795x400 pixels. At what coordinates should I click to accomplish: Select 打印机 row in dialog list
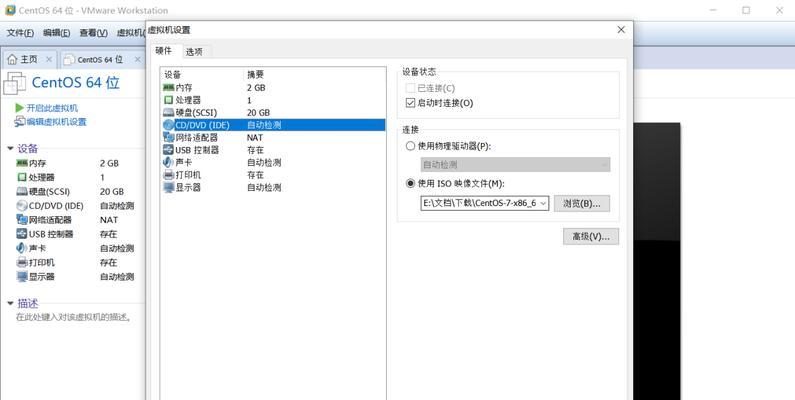click(x=273, y=175)
